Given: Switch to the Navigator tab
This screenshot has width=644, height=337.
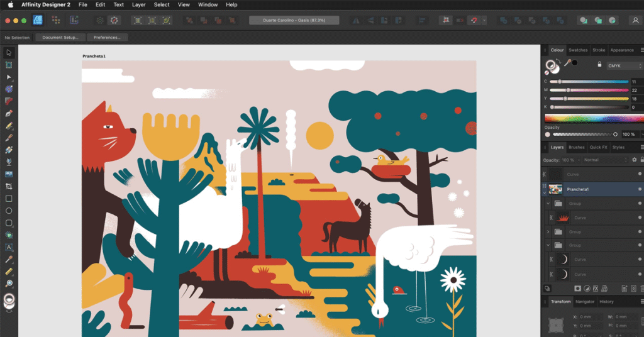Looking at the screenshot, I should (x=585, y=302).
